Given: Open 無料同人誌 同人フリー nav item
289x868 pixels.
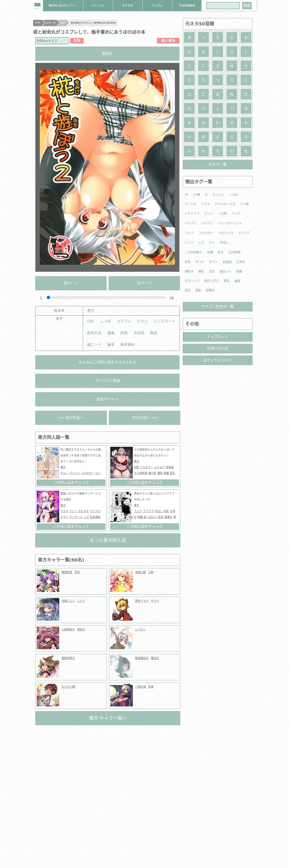Looking at the screenshot, I should [x=63, y=5].
